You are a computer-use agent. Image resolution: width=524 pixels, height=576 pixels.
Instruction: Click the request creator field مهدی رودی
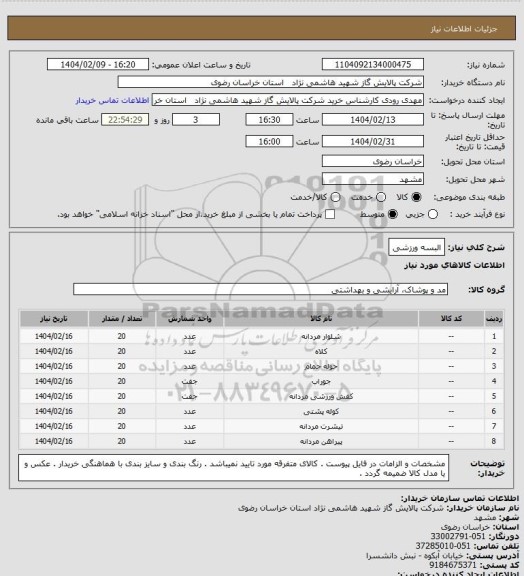click(x=288, y=100)
